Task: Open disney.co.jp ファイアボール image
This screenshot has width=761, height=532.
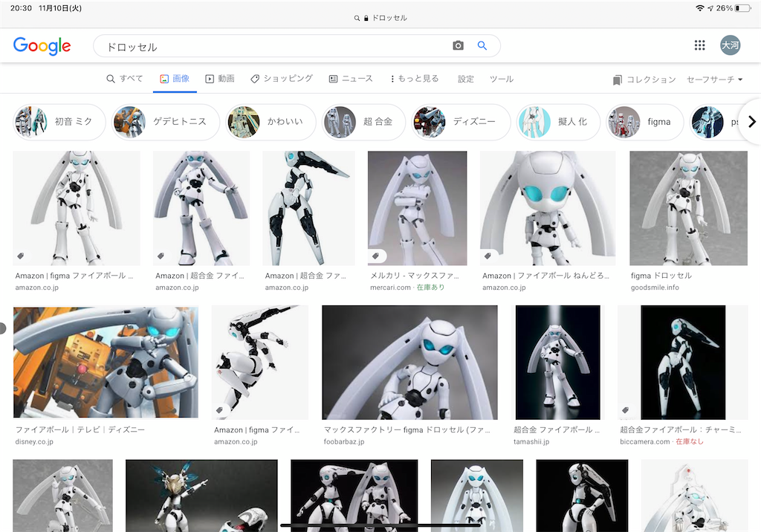Action: click(x=106, y=362)
